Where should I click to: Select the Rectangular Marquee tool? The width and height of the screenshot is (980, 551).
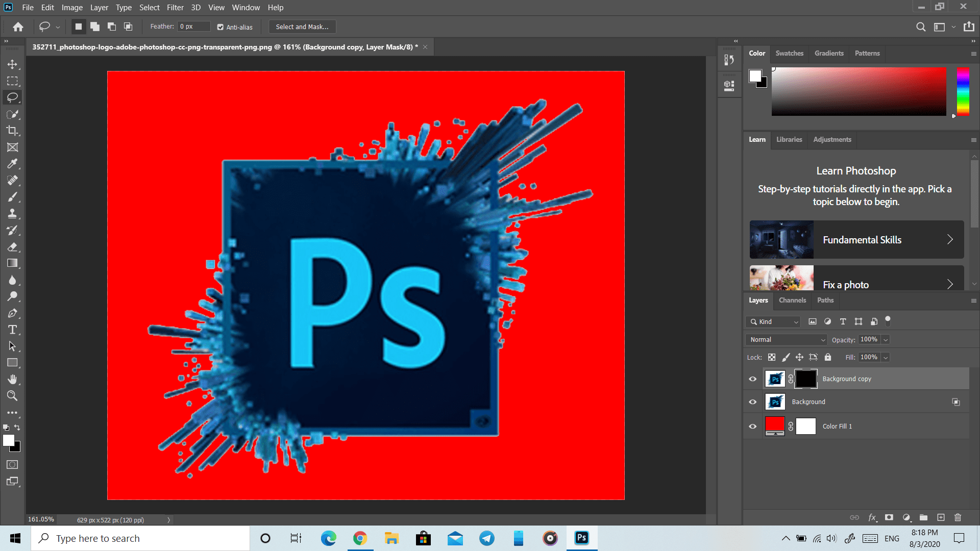12,81
